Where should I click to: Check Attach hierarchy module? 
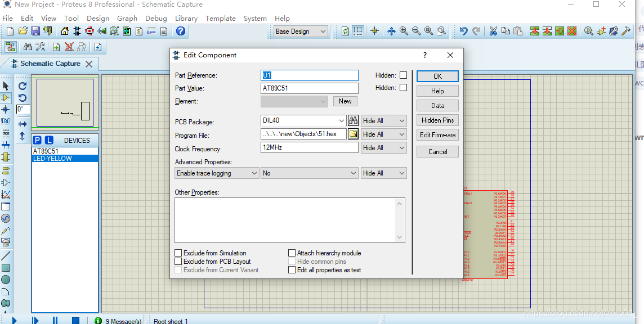tap(292, 253)
